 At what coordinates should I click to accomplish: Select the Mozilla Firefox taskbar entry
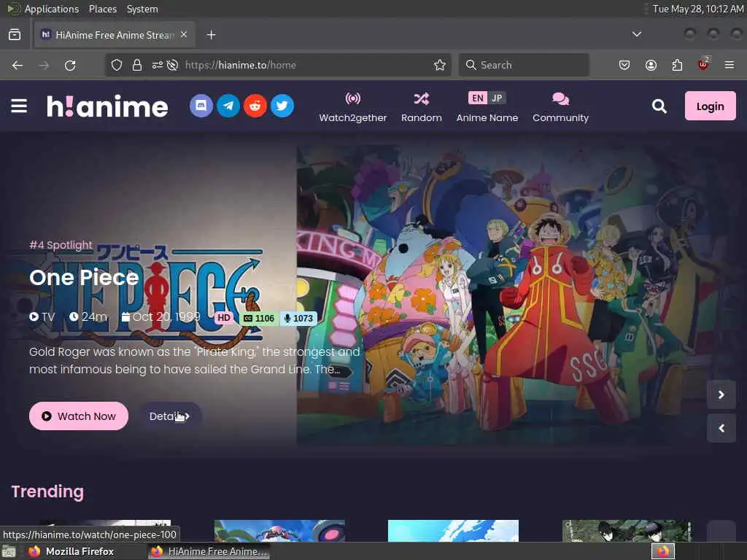pyautogui.click(x=71, y=551)
